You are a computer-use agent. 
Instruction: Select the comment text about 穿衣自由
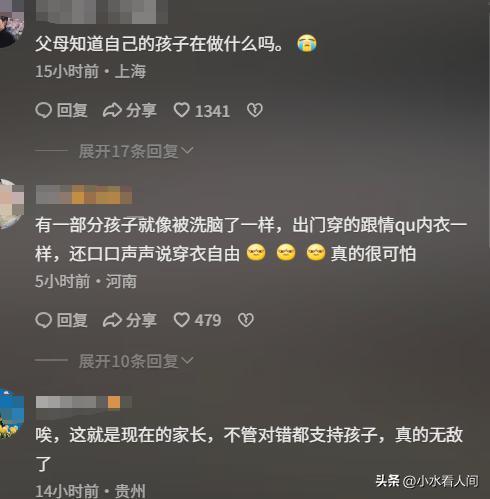251,239
